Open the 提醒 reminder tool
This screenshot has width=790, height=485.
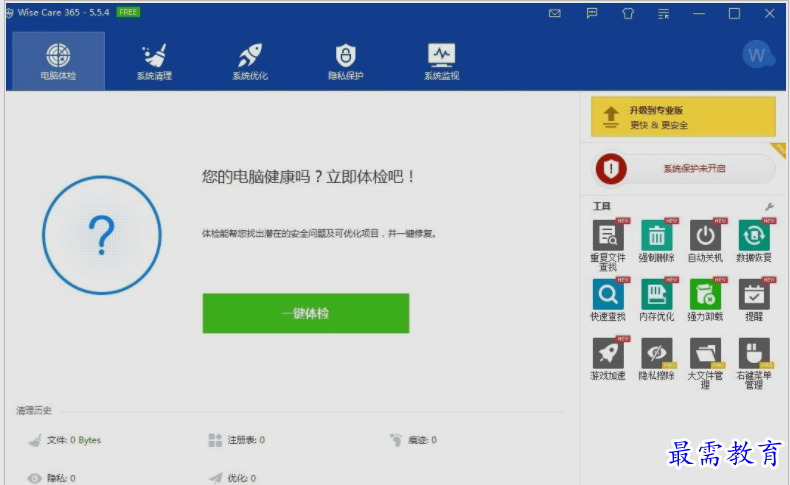point(754,300)
